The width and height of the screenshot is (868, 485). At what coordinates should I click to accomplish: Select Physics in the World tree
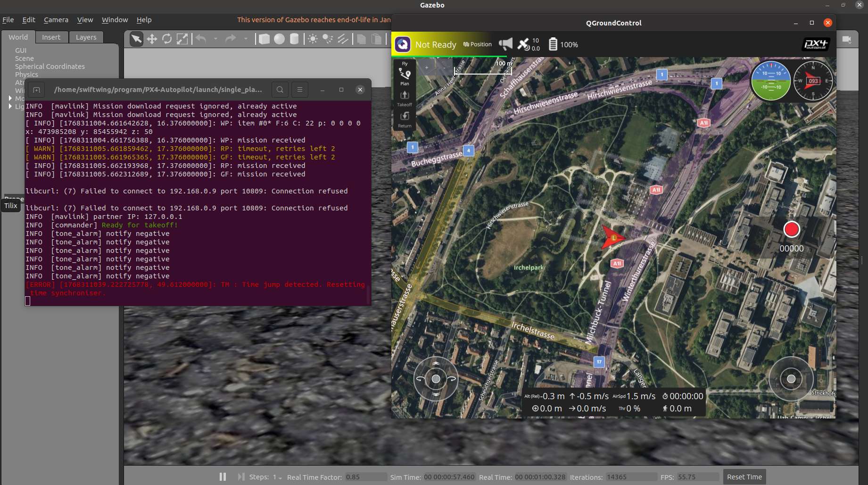[x=26, y=75]
